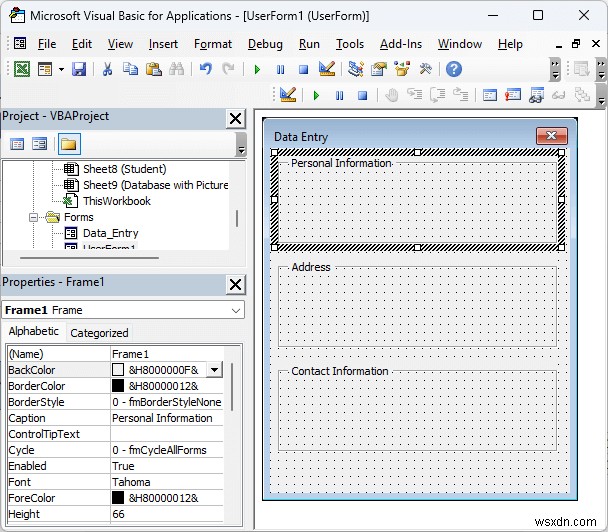
Task: Open Visual Basic Help question mark icon
Action: [454, 69]
